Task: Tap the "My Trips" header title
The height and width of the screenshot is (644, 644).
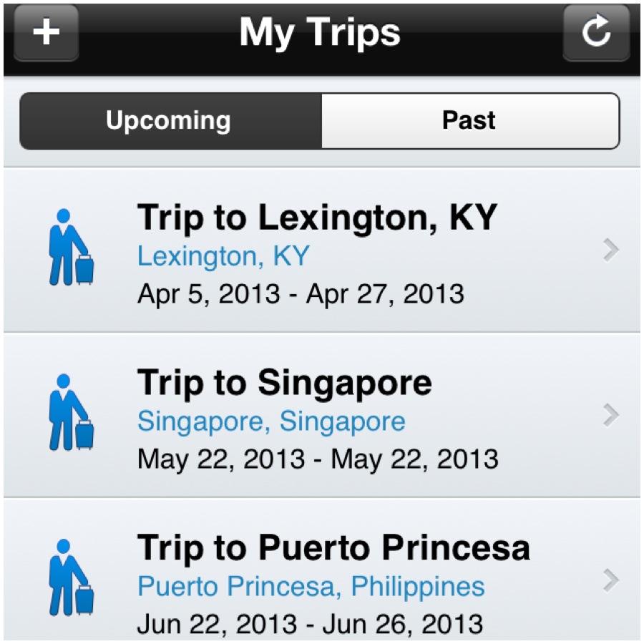Action: click(x=320, y=33)
